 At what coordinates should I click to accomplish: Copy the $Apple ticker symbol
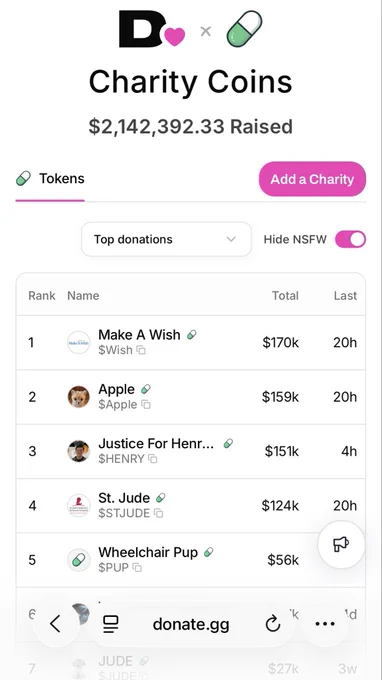pyautogui.click(x=146, y=405)
